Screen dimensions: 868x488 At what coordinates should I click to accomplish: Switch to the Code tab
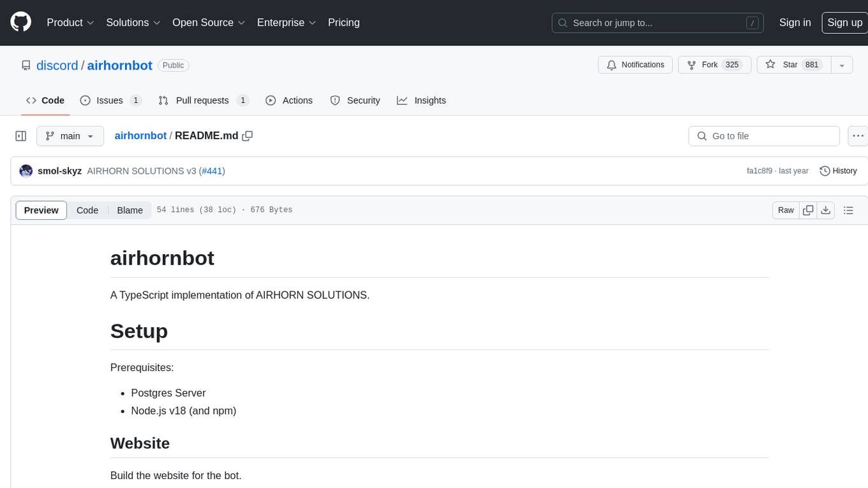coord(45,100)
